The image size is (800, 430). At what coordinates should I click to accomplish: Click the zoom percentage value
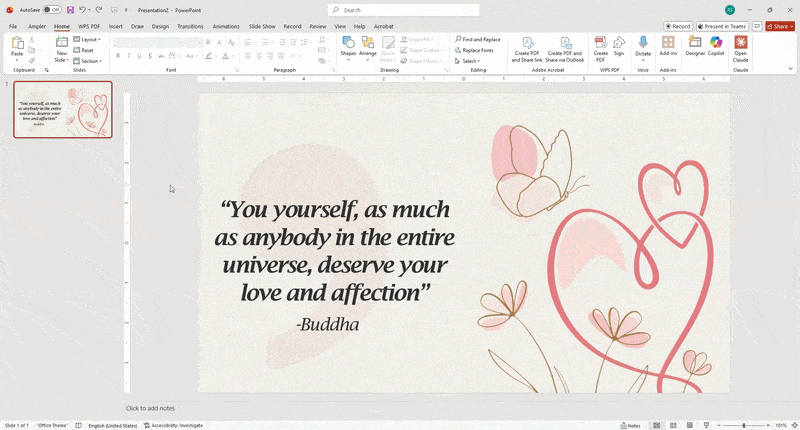click(781, 425)
